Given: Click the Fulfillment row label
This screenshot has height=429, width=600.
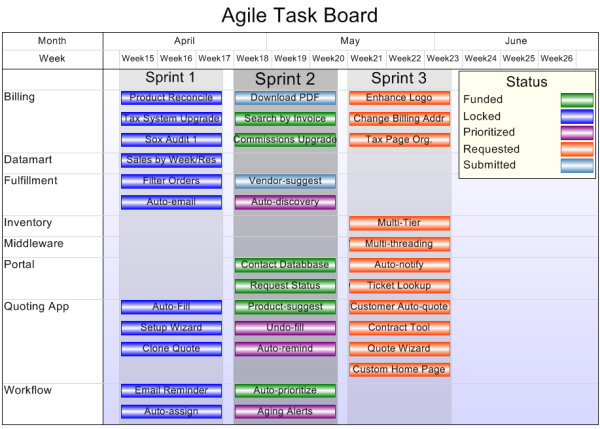Looking at the screenshot, I should [x=31, y=181].
